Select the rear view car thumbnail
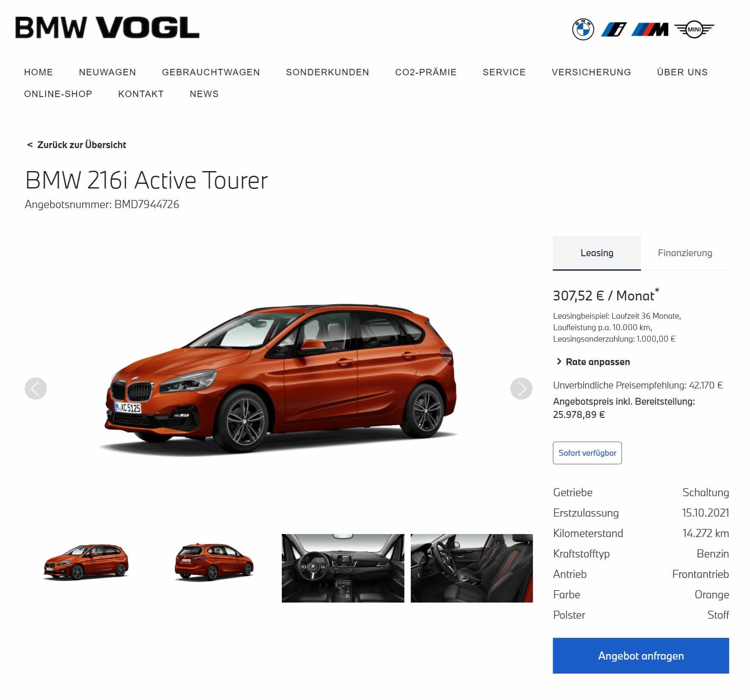This screenshot has width=750, height=700. [x=214, y=562]
